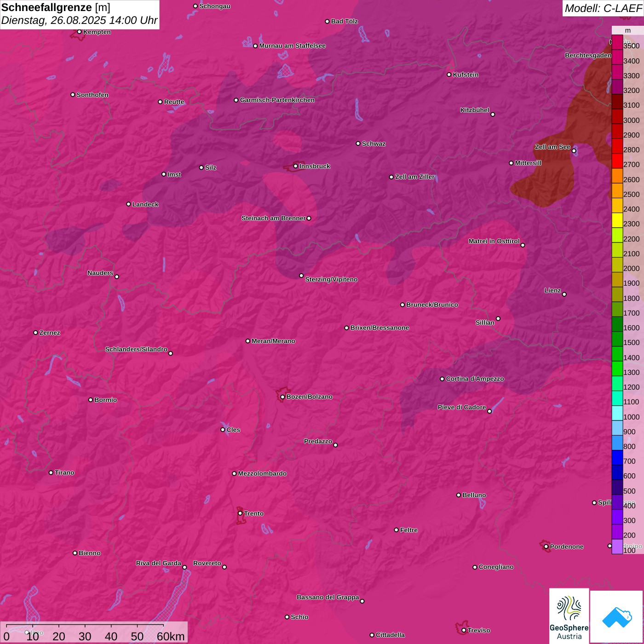This screenshot has height=644, width=644.
Task: Click the GeoSphere Austria logo
Action: 569,615
